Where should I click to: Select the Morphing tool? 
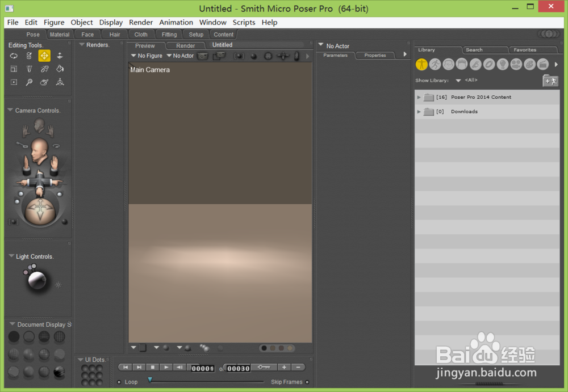pyautogui.click(x=44, y=82)
